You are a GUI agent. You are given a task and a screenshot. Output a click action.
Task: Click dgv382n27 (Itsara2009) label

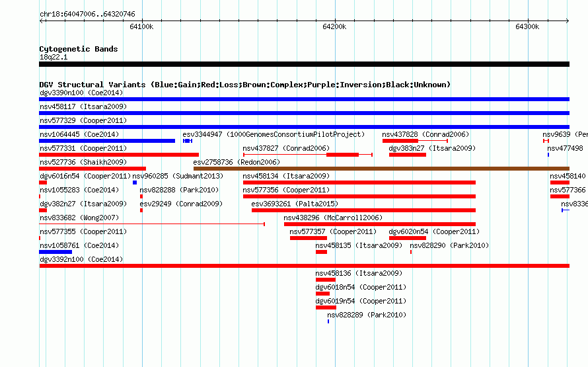click(83, 204)
